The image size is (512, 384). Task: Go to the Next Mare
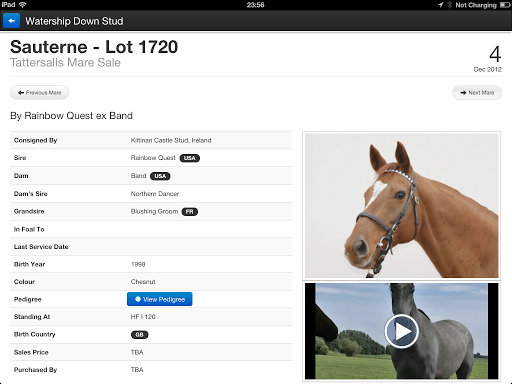click(x=477, y=93)
